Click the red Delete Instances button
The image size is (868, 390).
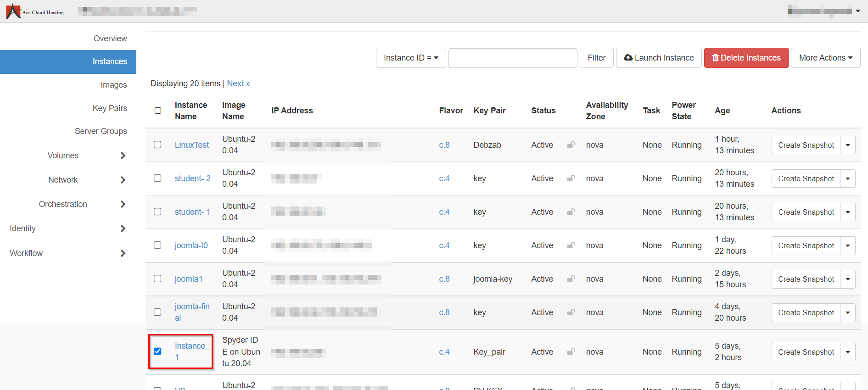(746, 58)
